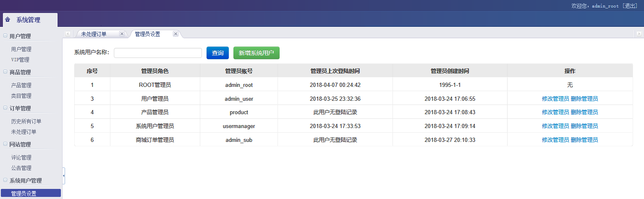Viewport: 644px width, 199px height.
Task: Click the 系统用户管理员 role cell
Action: [x=155, y=126]
